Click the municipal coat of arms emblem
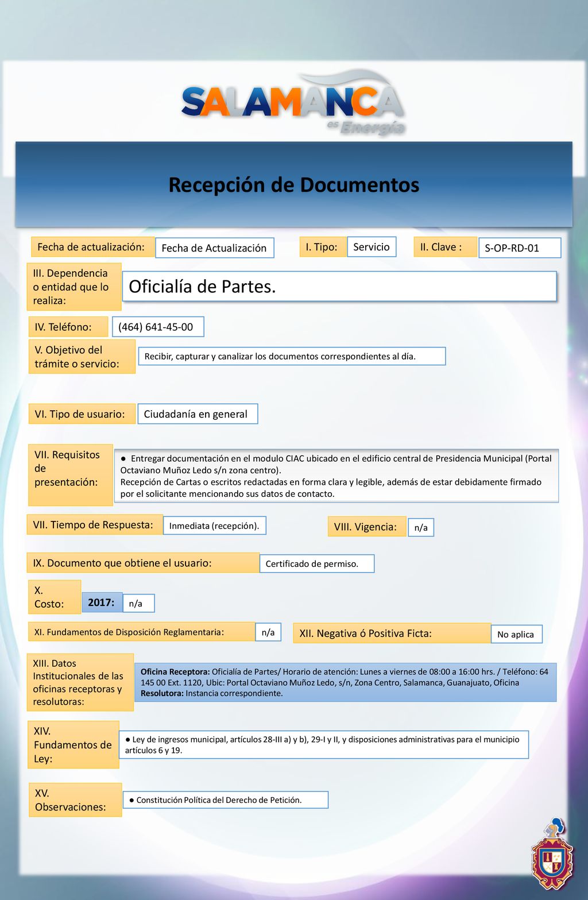588x900 pixels. pos(552,853)
